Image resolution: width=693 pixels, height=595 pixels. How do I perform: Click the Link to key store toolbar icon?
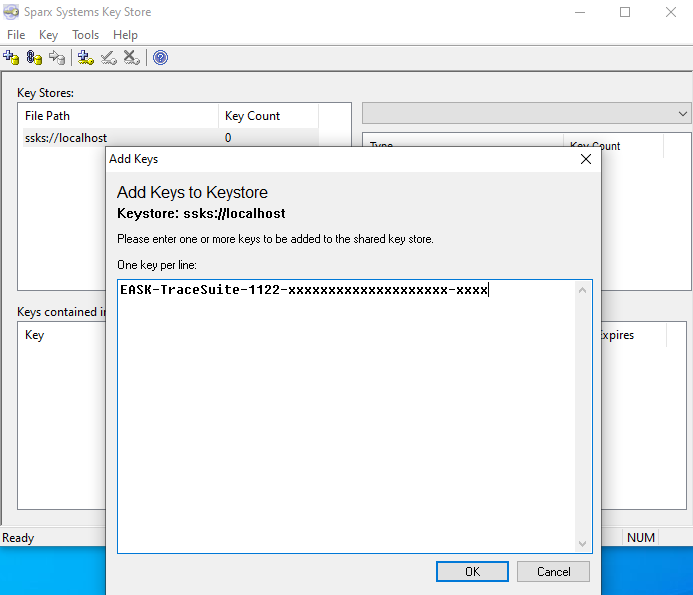[34, 57]
